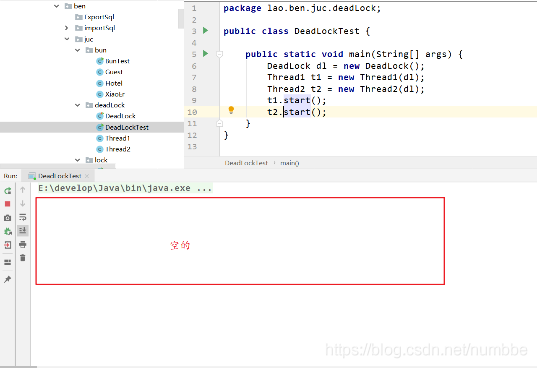
Task: Click the project tree horizontal scrollbar
Action: 58,167
